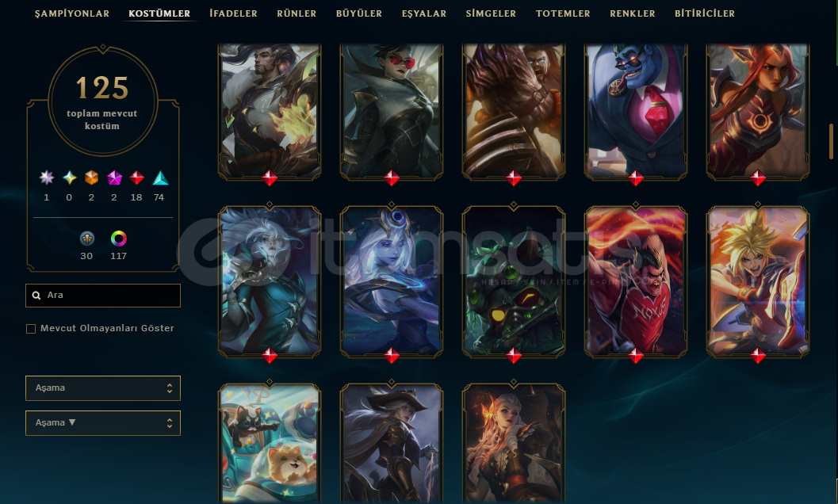This screenshot has height=504, width=838.
Task: Click the legacy skins emblem icon
Action: pyautogui.click(x=86, y=239)
